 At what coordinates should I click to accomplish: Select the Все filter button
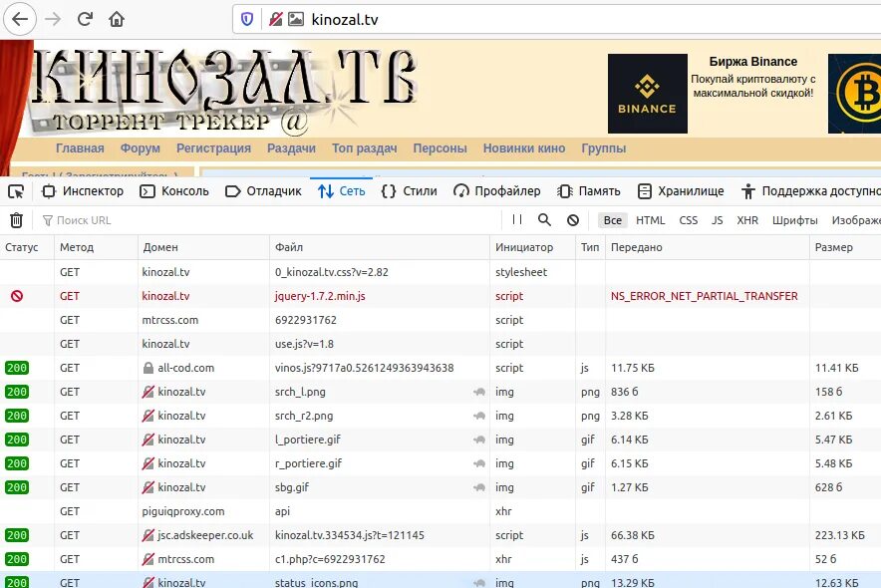[613, 220]
